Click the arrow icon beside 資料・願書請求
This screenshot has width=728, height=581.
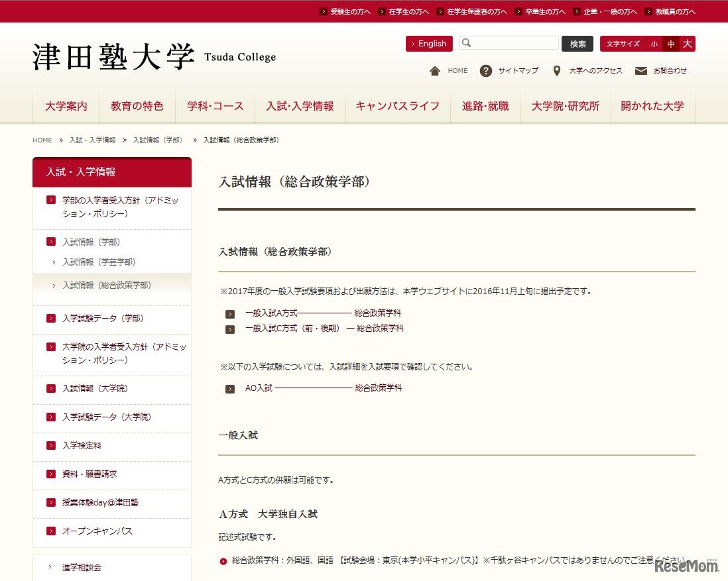coord(51,473)
